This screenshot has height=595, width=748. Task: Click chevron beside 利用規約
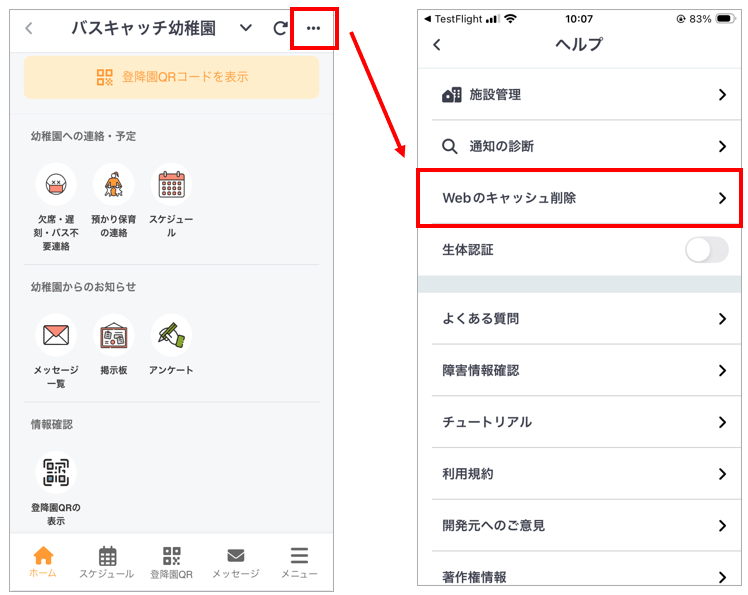722,474
